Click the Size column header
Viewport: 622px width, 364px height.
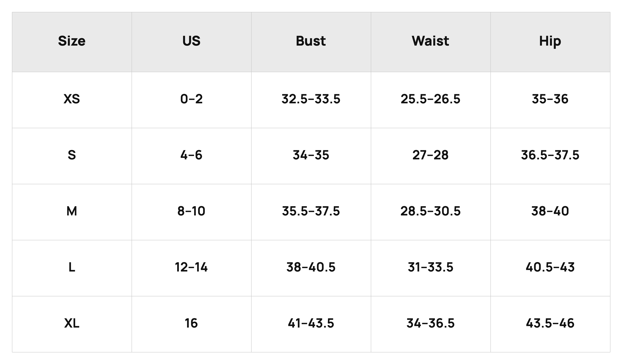click(x=72, y=41)
